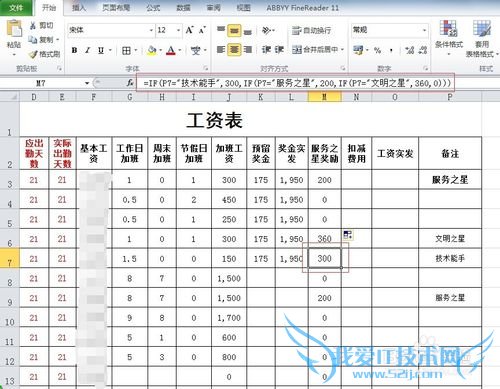Apply percent style icon

377,51
